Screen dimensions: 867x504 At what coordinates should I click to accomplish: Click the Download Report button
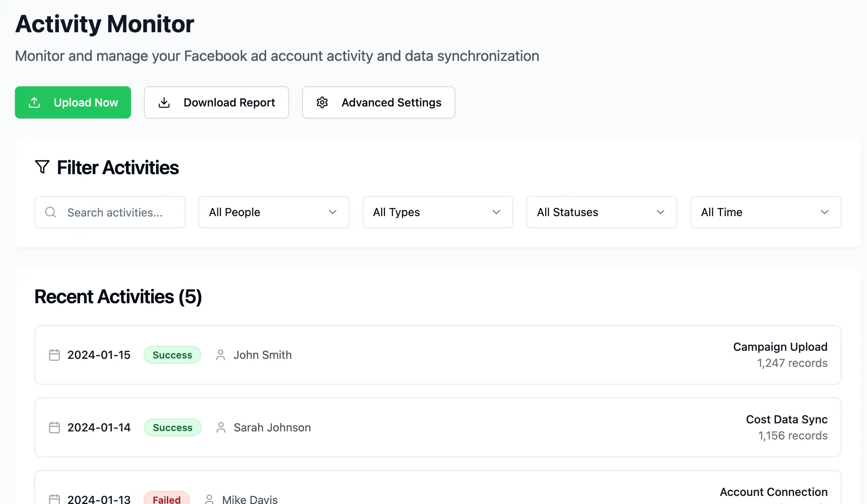[x=217, y=103]
